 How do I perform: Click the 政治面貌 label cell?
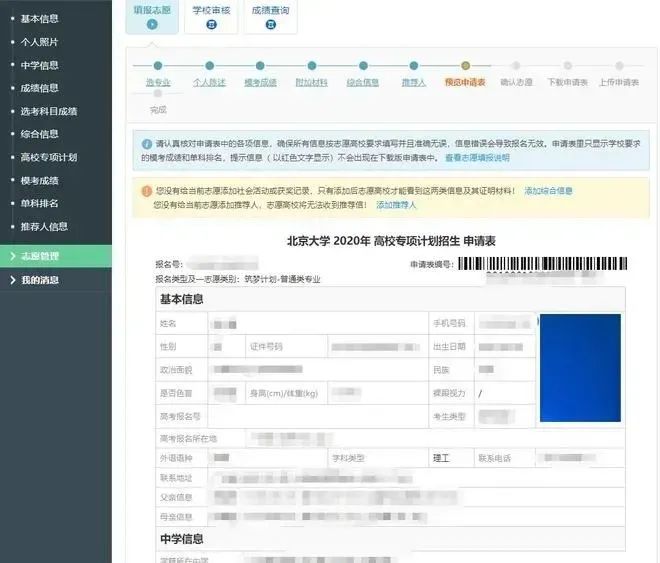pyautogui.click(x=181, y=370)
